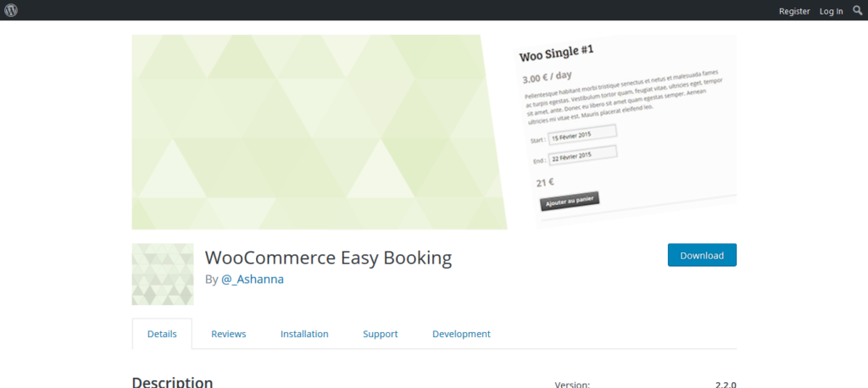
Task: Click the WooCommerce Easy Booking title
Action: coord(328,258)
